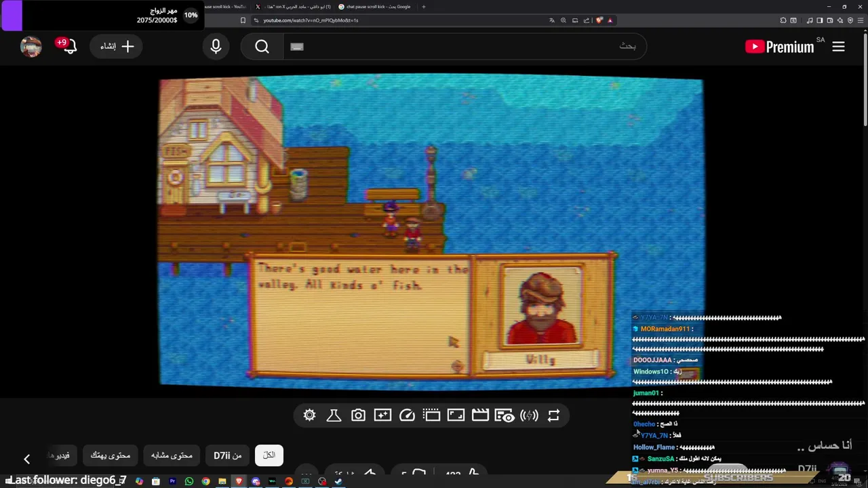Open the browser main hamburger menu
The image size is (868, 488).
pos(861,20)
